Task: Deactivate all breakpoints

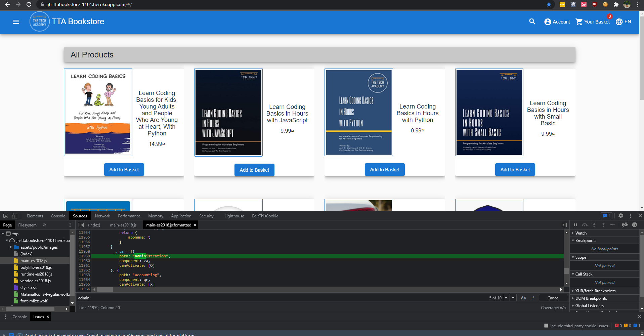Action: [625, 225]
